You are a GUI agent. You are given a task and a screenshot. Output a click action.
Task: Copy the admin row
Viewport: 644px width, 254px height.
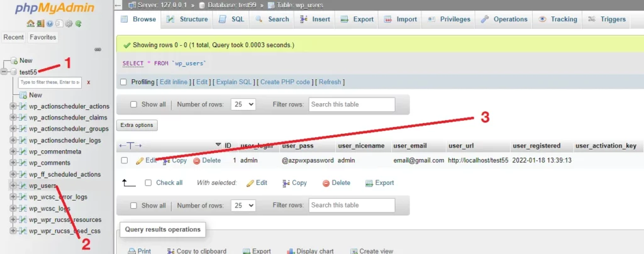click(175, 160)
